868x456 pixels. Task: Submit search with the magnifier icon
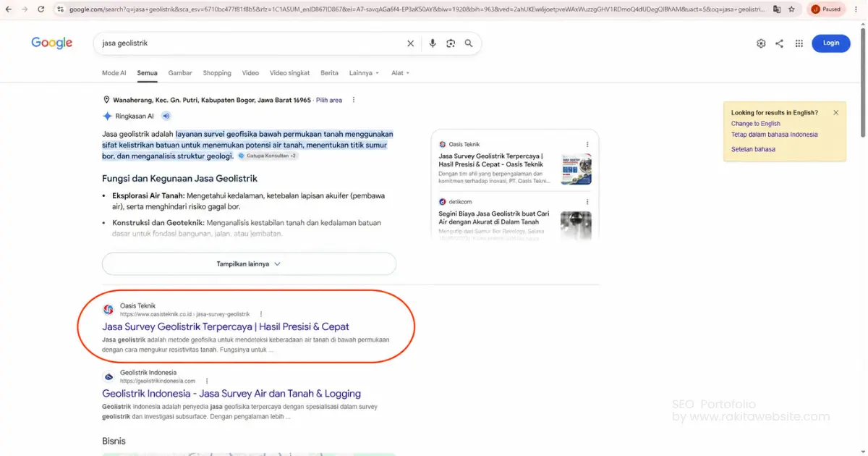[469, 43]
